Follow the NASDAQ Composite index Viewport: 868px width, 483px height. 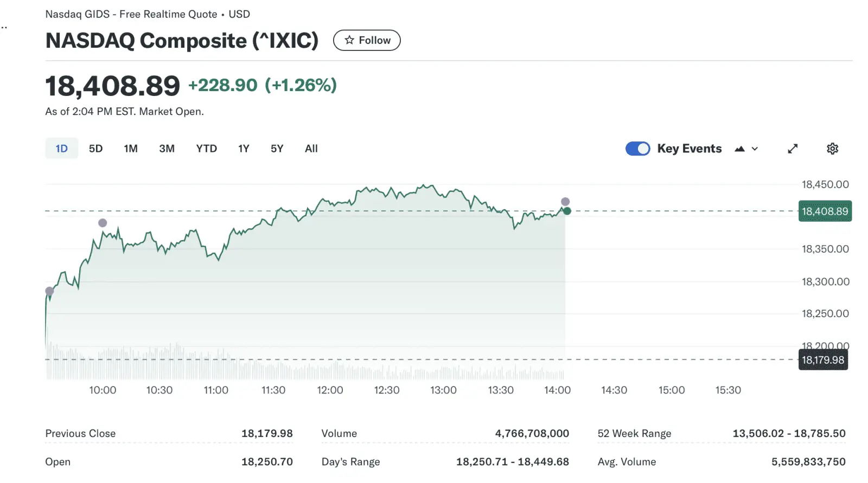click(367, 40)
